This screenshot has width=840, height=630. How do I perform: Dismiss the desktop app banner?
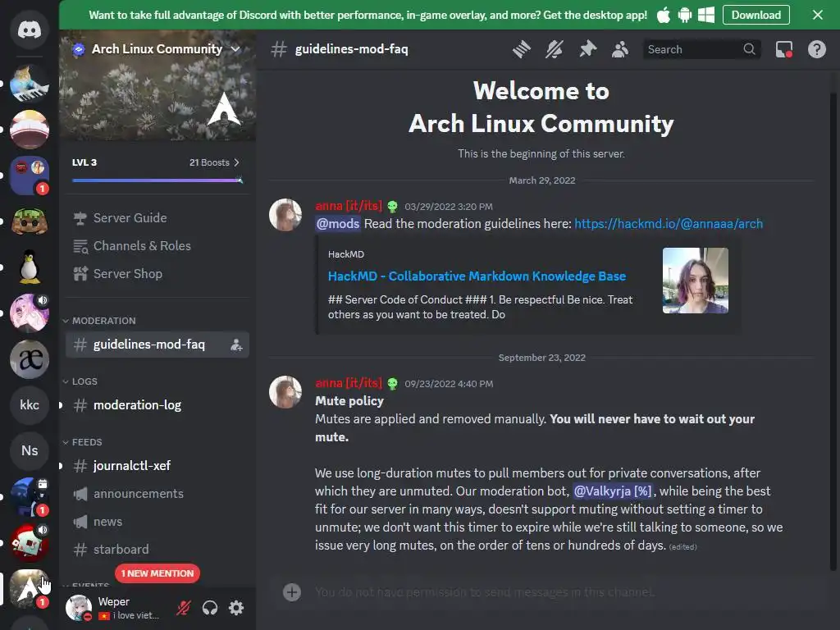tap(818, 15)
